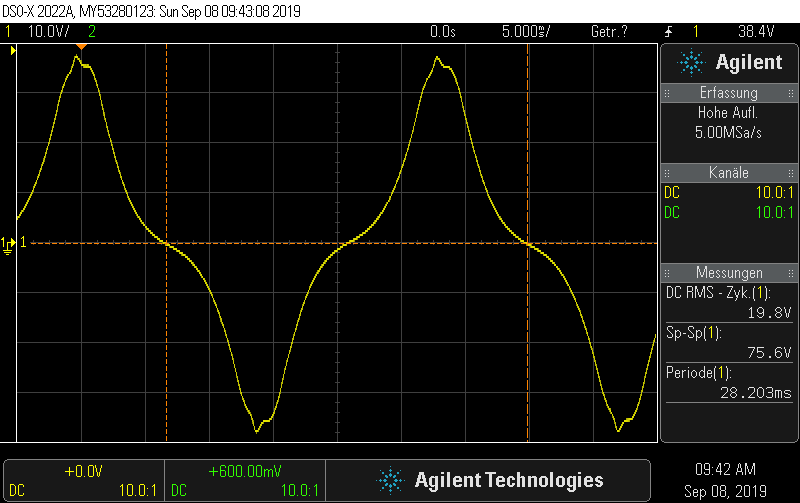Select the Erfassung panel header
The image size is (800, 503).
click(x=729, y=93)
